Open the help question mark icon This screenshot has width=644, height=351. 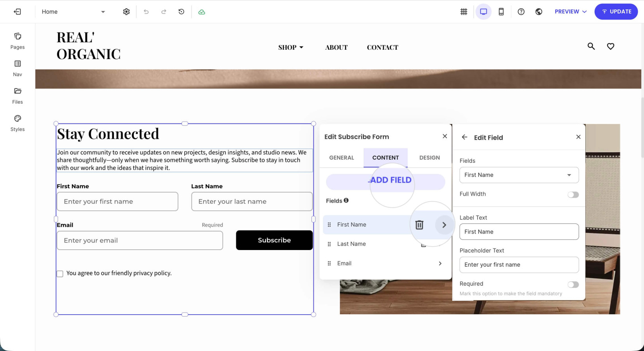point(521,12)
